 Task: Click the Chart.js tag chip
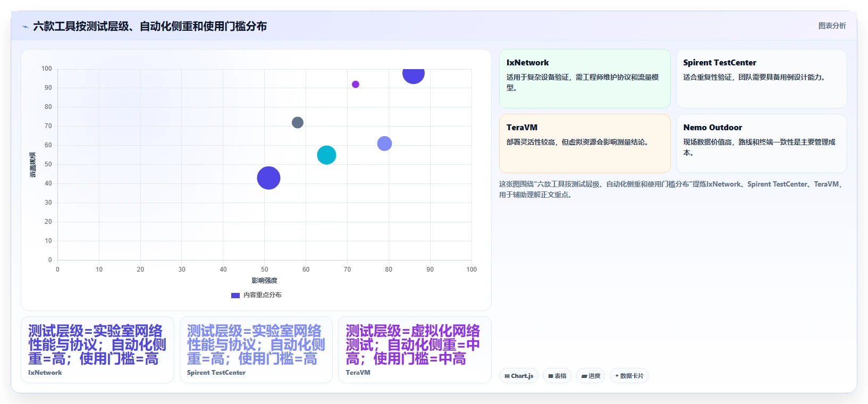(519, 376)
